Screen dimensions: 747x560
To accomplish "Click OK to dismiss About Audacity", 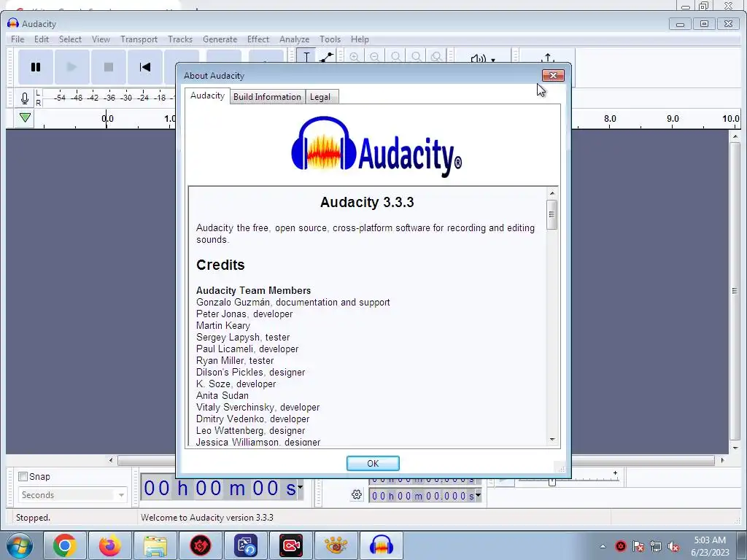I will pyautogui.click(x=373, y=463).
